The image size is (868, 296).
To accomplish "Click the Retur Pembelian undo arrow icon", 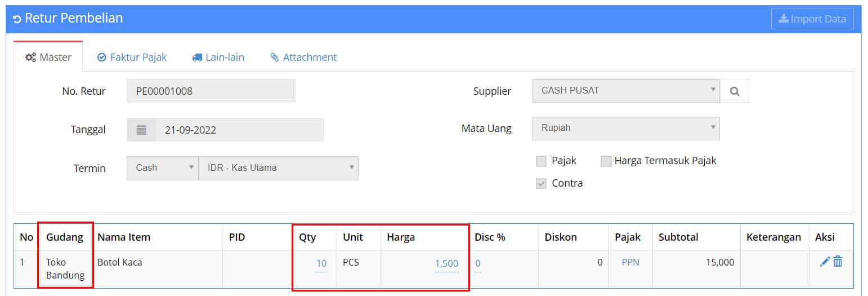I will (x=17, y=19).
